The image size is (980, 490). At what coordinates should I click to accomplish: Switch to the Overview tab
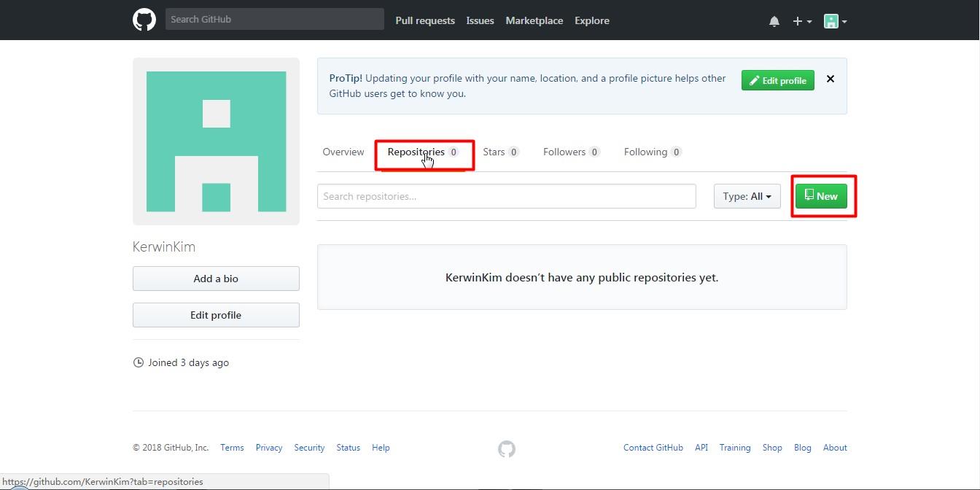pyautogui.click(x=343, y=152)
